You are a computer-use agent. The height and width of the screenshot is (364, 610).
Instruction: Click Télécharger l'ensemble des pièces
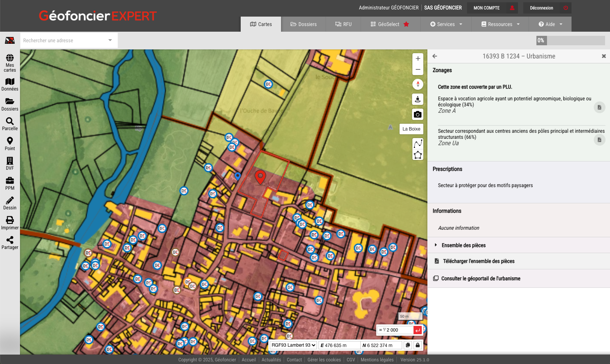click(x=478, y=261)
